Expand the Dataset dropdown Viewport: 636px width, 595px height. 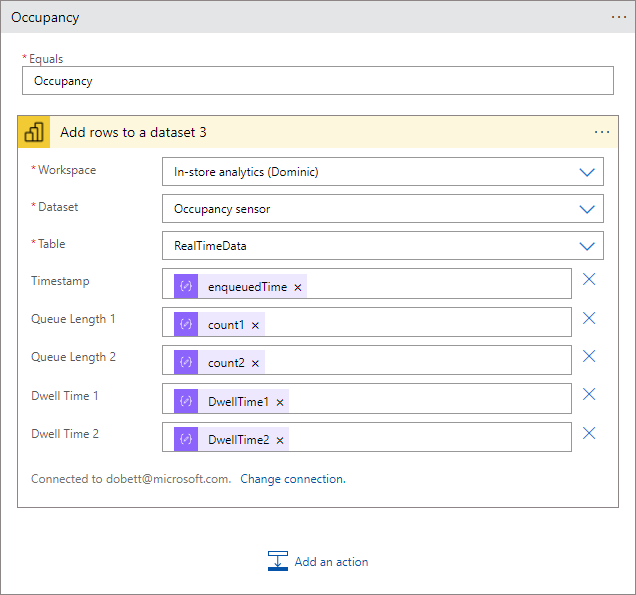tap(587, 209)
